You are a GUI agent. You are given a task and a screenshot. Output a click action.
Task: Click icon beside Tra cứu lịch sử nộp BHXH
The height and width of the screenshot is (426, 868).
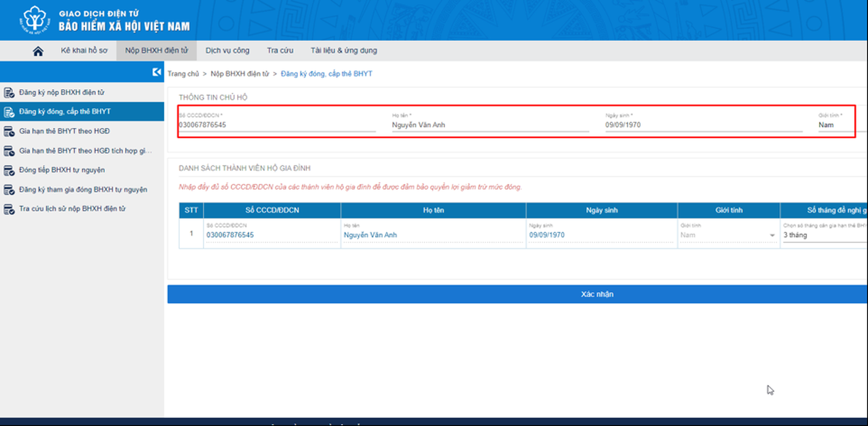point(9,209)
